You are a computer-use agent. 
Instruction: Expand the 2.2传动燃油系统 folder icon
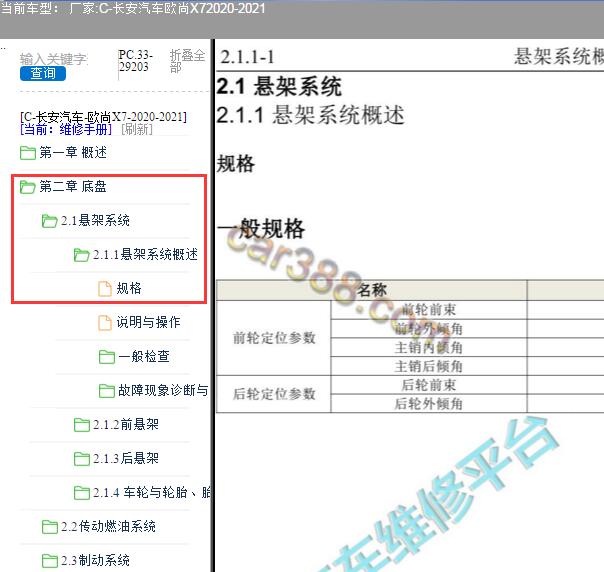tap(49, 527)
